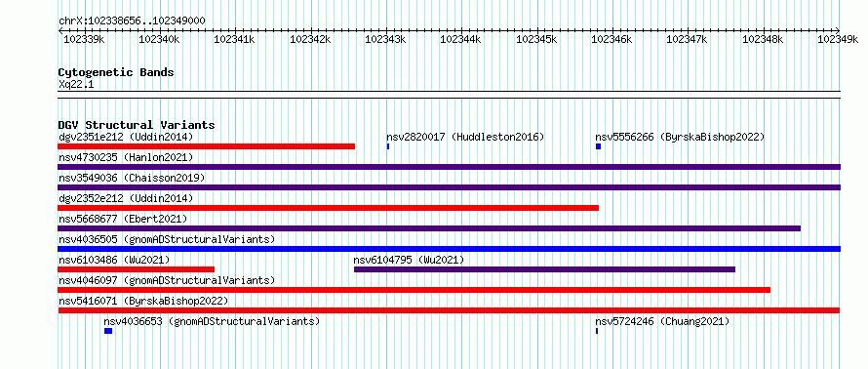The width and height of the screenshot is (868, 369).
Task: Click the 102342k ruler tick label
Action: (x=310, y=39)
